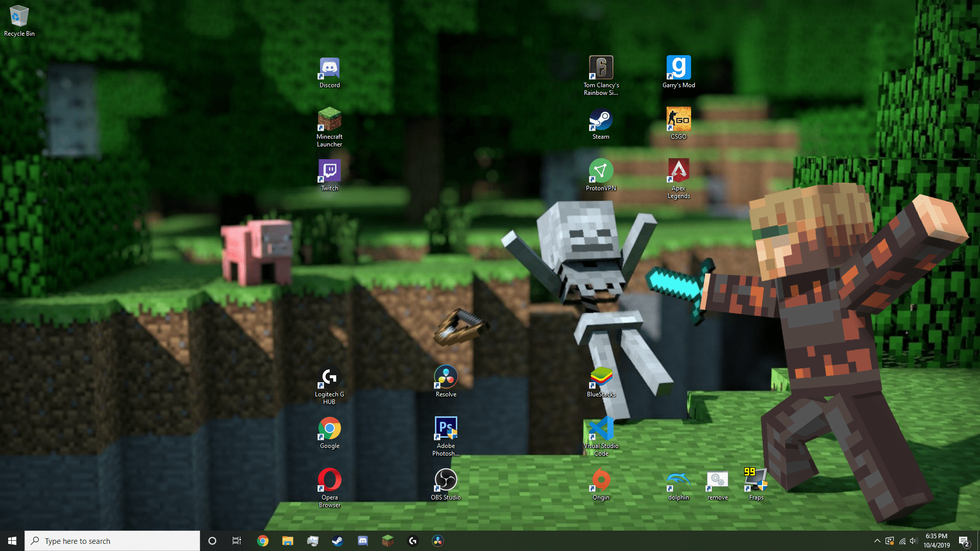The height and width of the screenshot is (551, 980).
Task: Open the Recycle Bin desktop icon
Action: [x=19, y=21]
